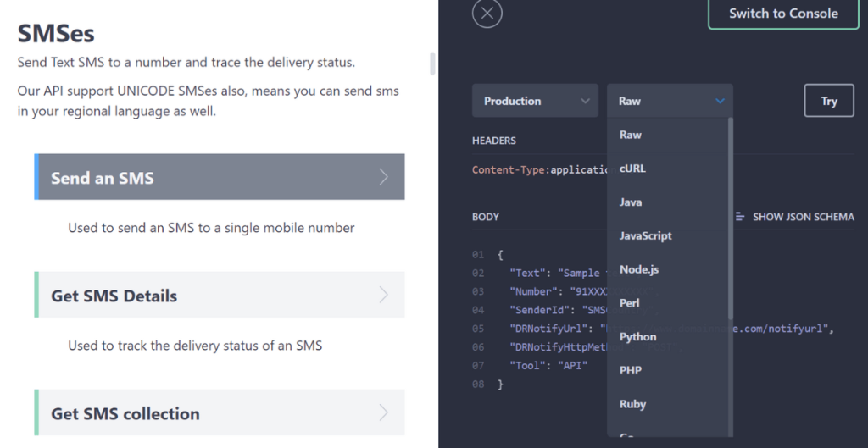
Task: Select cURL from the language list
Action: pos(632,169)
